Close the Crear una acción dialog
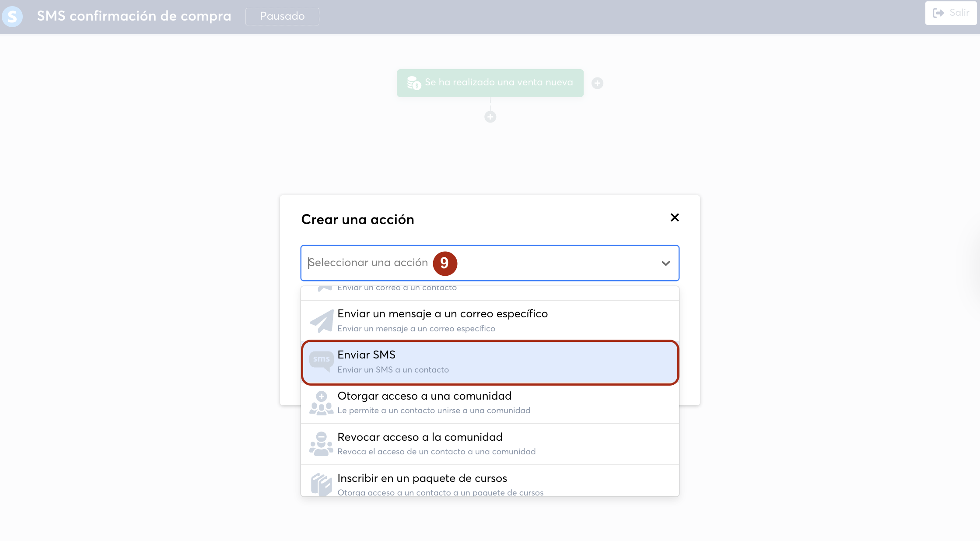Viewport: 980px width, 541px height. (x=675, y=218)
